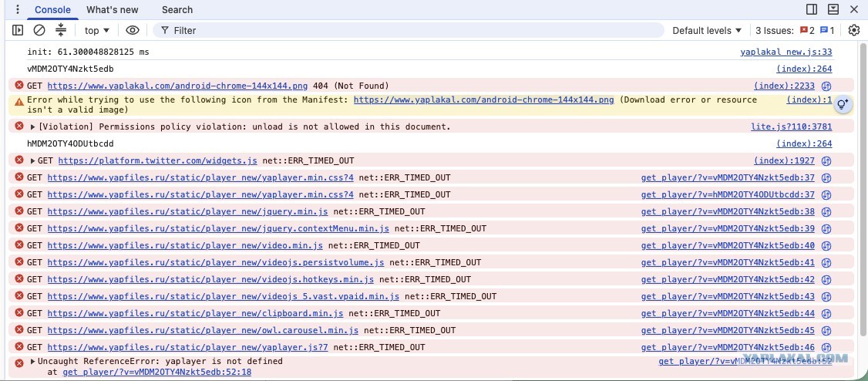Open the jquery.contextMenu.min.js URL
The width and height of the screenshot is (868, 381).
(218, 229)
